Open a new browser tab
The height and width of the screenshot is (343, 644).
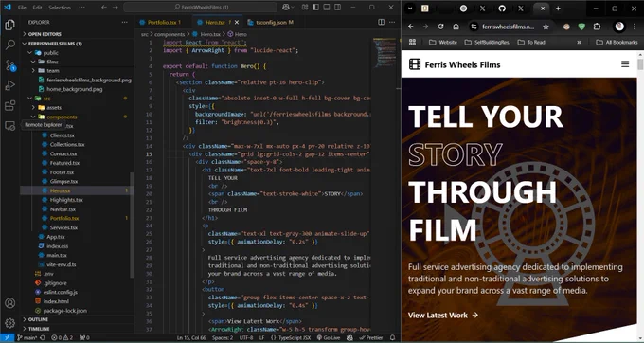pos(558,9)
